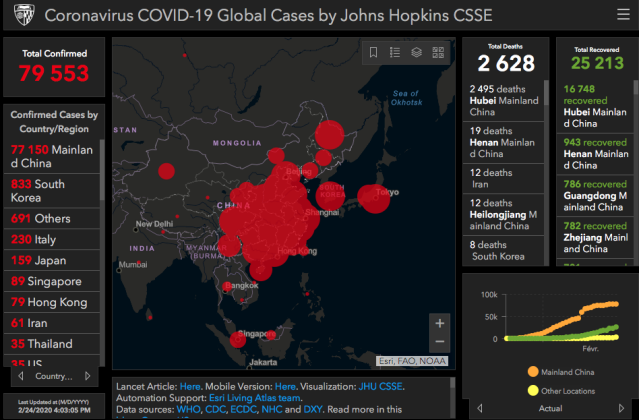639x420 pixels.
Task: Open the JHU CSSE visualization link
Action: 380,386
